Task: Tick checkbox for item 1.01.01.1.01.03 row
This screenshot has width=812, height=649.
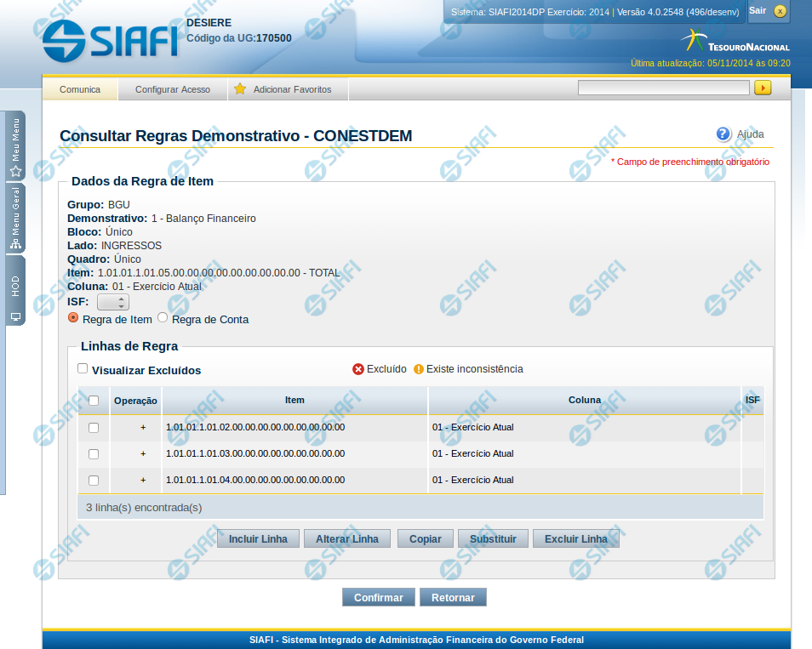Action: coord(94,454)
